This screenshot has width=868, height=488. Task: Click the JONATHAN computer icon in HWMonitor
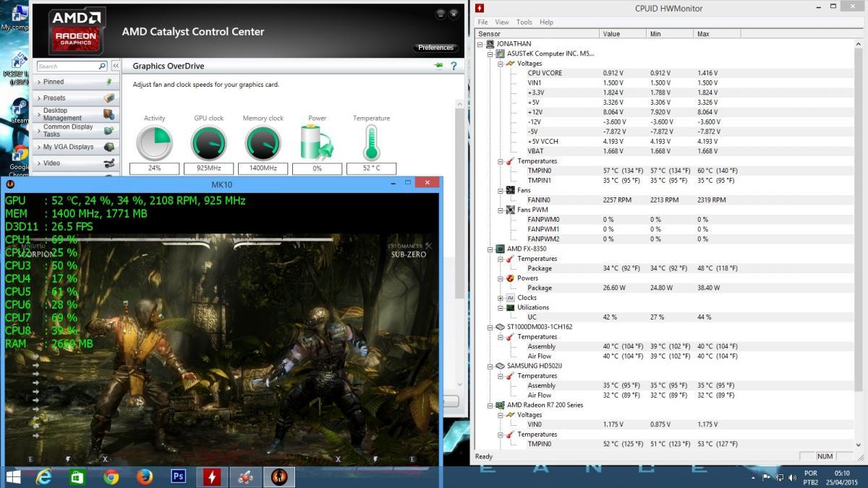tap(490, 44)
